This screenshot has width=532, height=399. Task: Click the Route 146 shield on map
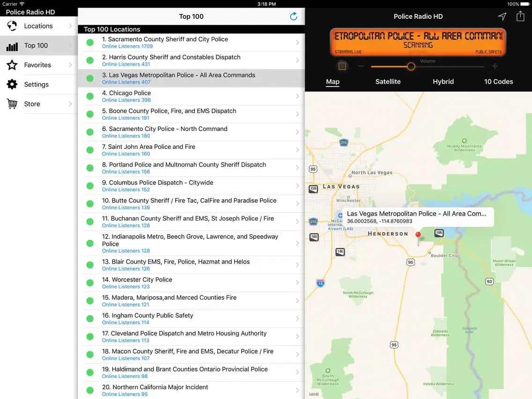click(x=340, y=252)
